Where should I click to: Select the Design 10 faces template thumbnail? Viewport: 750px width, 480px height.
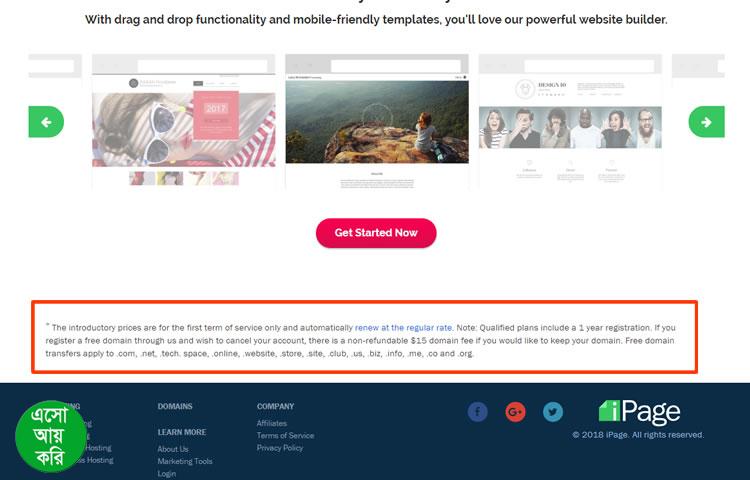pyautogui.click(x=570, y=121)
